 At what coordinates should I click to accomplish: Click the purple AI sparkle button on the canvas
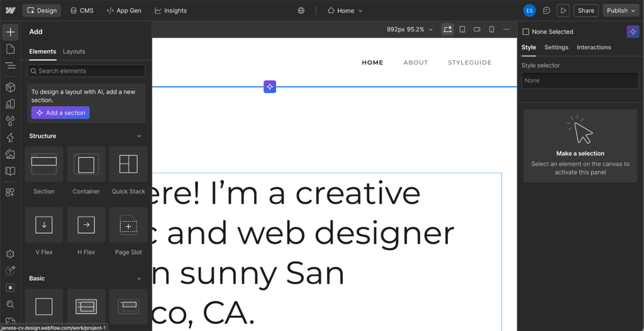tap(270, 87)
